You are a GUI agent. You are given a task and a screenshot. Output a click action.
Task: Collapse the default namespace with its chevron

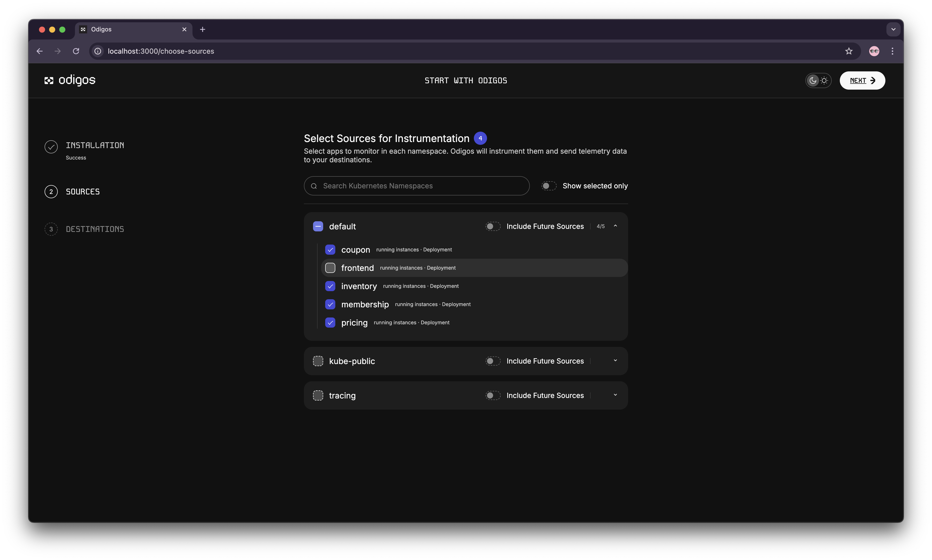point(615,226)
